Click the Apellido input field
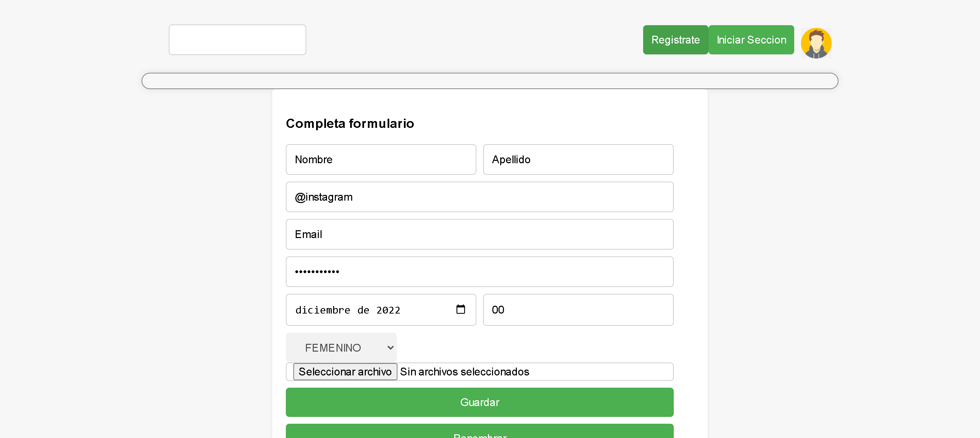This screenshot has width=980, height=438. tap(578, 159)
